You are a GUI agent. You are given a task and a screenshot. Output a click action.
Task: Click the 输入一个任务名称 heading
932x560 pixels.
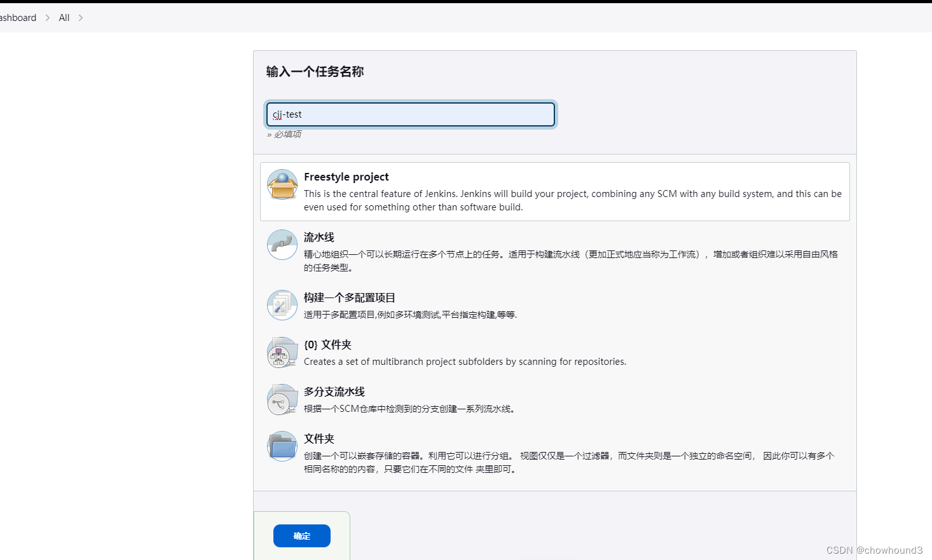point(315,72)
